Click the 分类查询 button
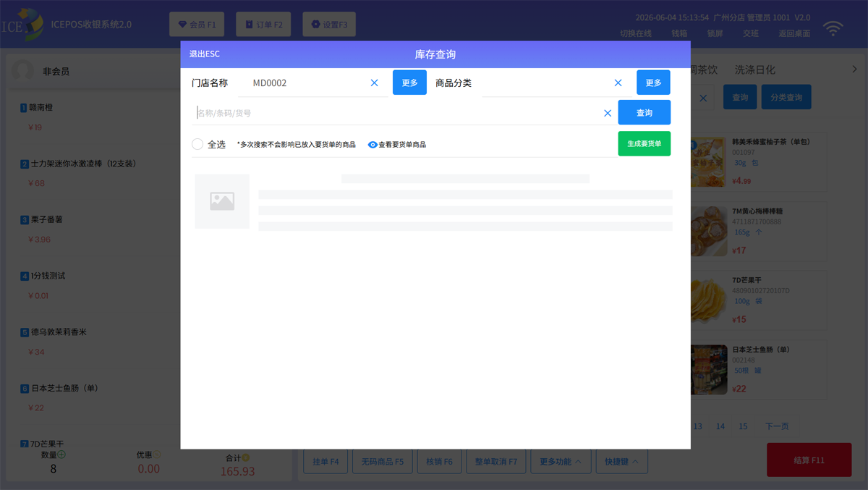The width and height of the screenshot is (868, 490). tap(786, 97)
